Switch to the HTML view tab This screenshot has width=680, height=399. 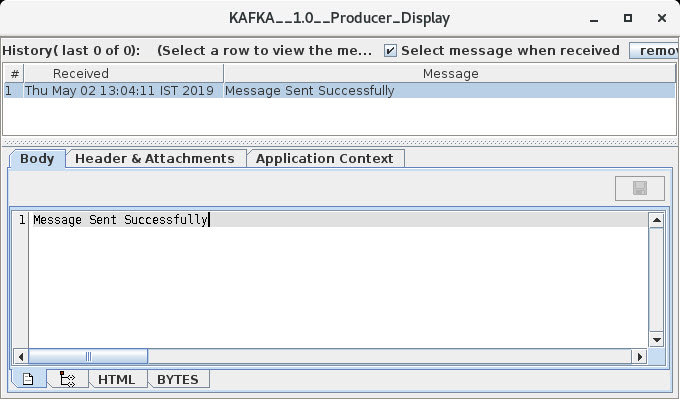coord(117,379)
